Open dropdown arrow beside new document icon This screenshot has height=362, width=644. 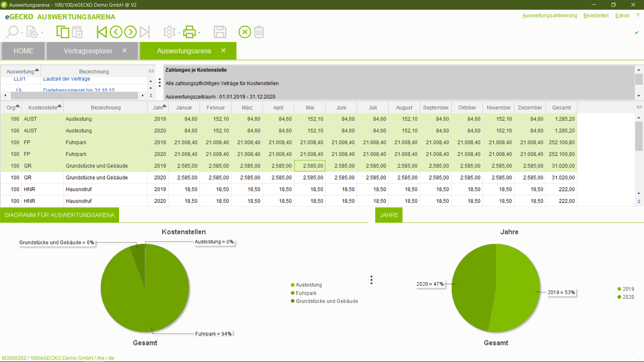coord(42,33)
